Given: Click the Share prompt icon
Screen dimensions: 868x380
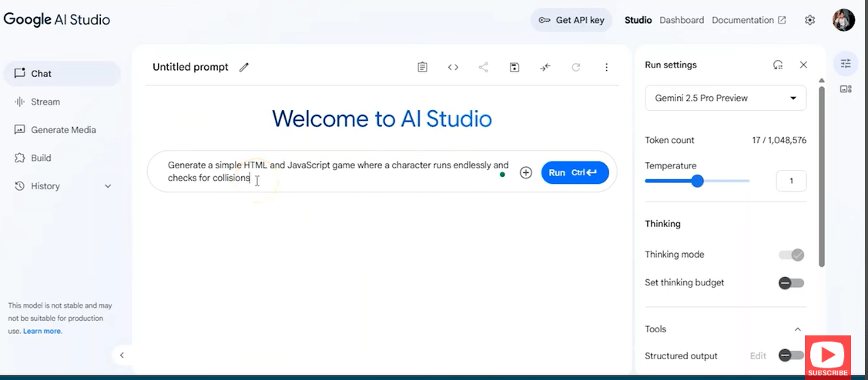Looking at the screenshot, I should (483, 67).
